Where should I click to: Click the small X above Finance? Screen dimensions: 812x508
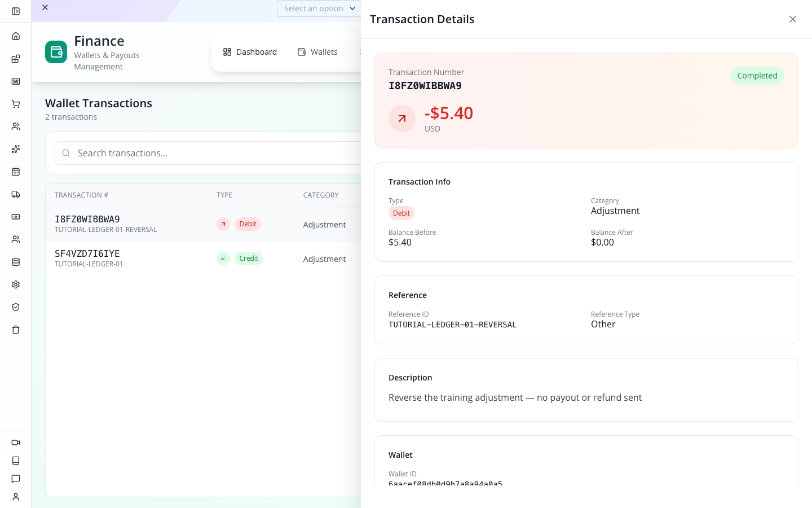(45, 7)
